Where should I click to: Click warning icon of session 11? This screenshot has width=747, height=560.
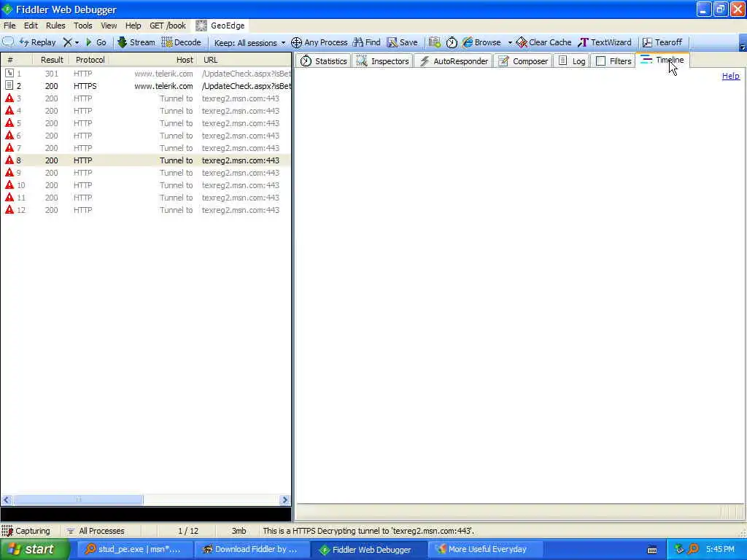point(9,198)
